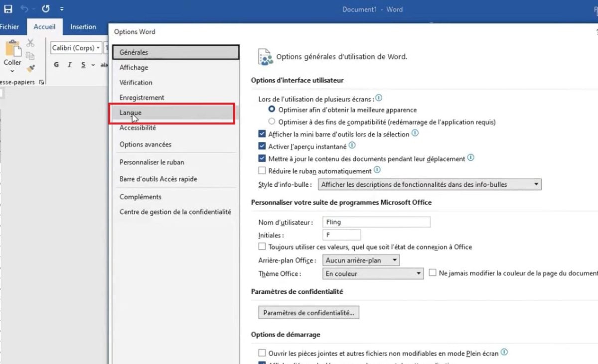Select Optimiser afin d'obtenir la meilleure apparence
Viewport: 598px width, 364px height.
(x=272, y=110)
